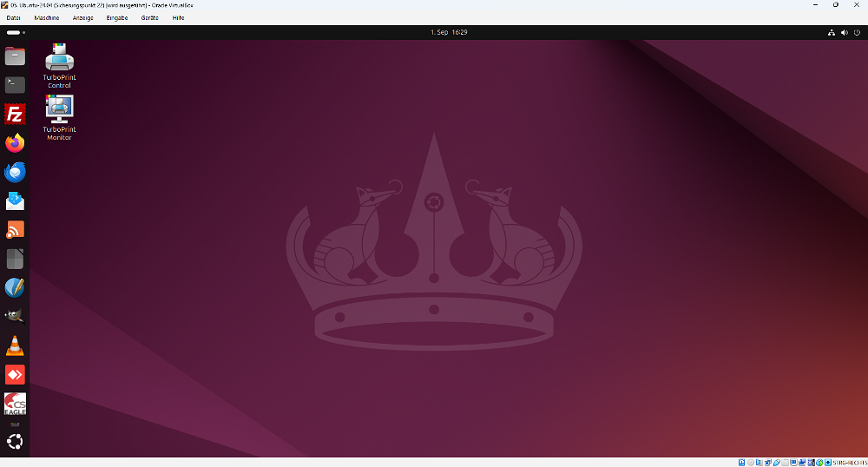Open the Datei menu
The image size is (868, 467).
tap(14, 17)
